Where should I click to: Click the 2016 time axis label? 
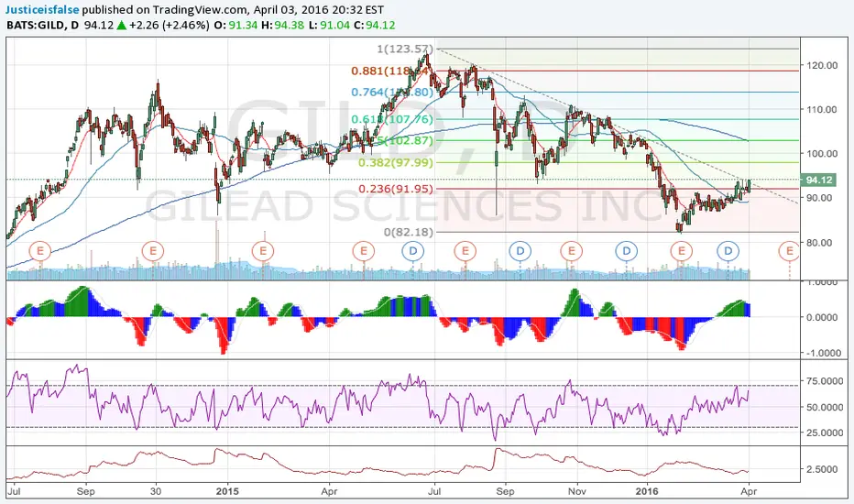647,491
